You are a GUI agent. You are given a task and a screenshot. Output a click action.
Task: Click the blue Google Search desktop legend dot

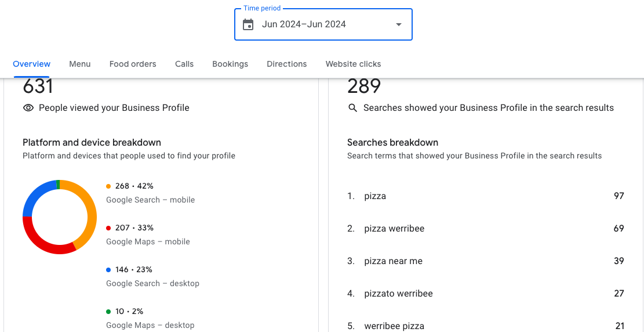point(108,270)
